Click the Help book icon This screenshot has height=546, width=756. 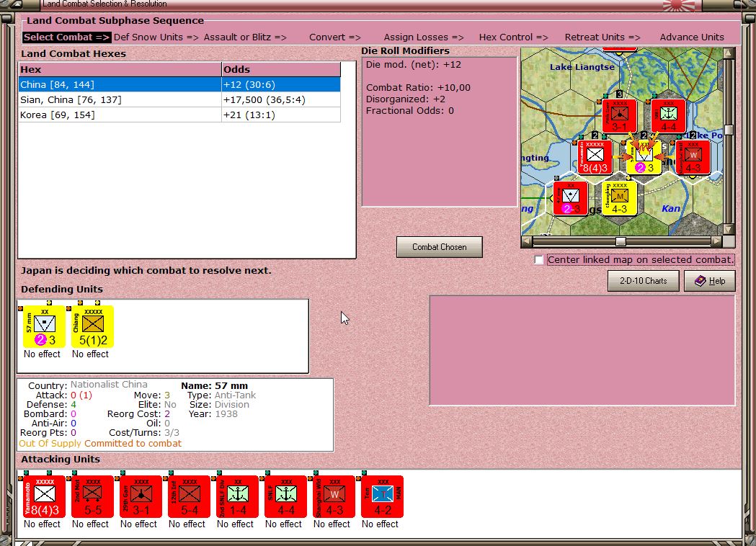(x=700, y=281)
